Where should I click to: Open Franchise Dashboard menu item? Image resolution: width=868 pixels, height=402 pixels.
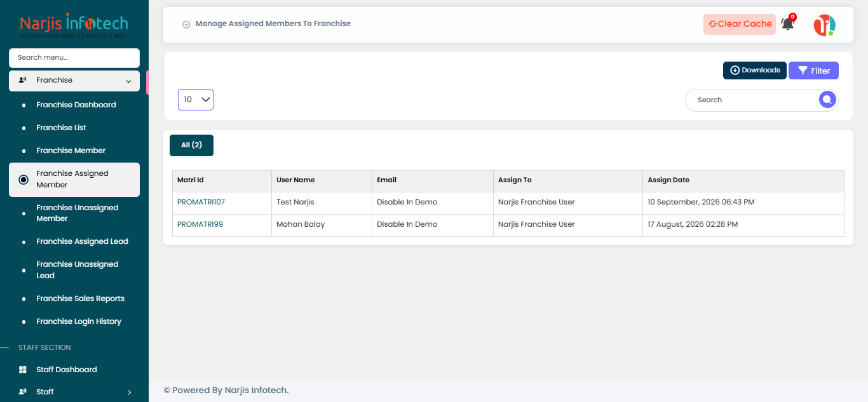pos(76,105)
